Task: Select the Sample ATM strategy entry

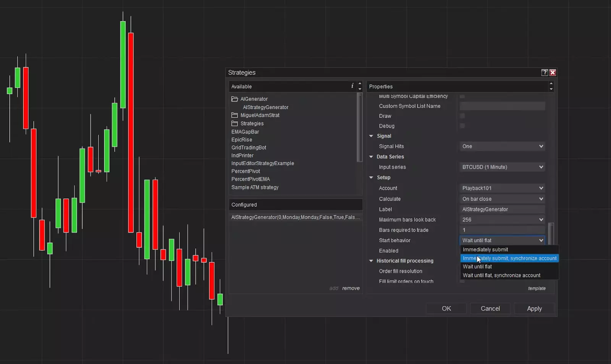Action: point(255,187)
